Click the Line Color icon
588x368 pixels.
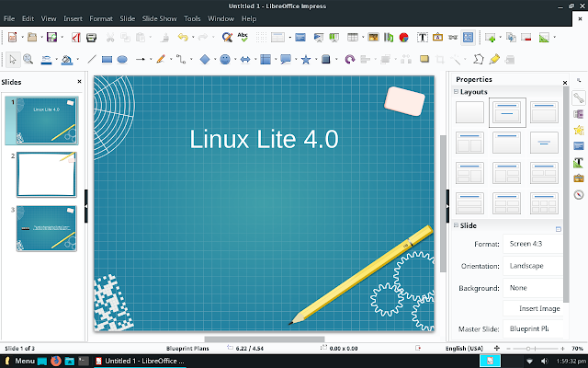coord(46,59)
